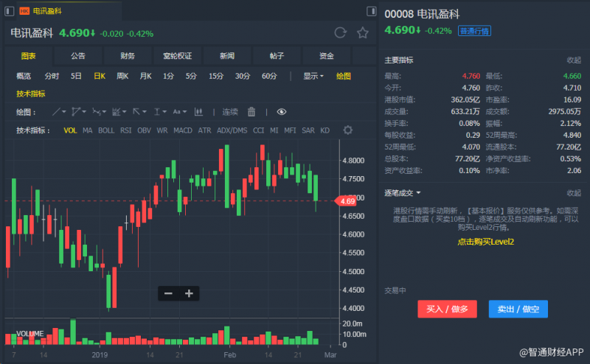The image size is (590, 364).
Task: Switch to the 帖子 tab
Action: coord(277,56)
